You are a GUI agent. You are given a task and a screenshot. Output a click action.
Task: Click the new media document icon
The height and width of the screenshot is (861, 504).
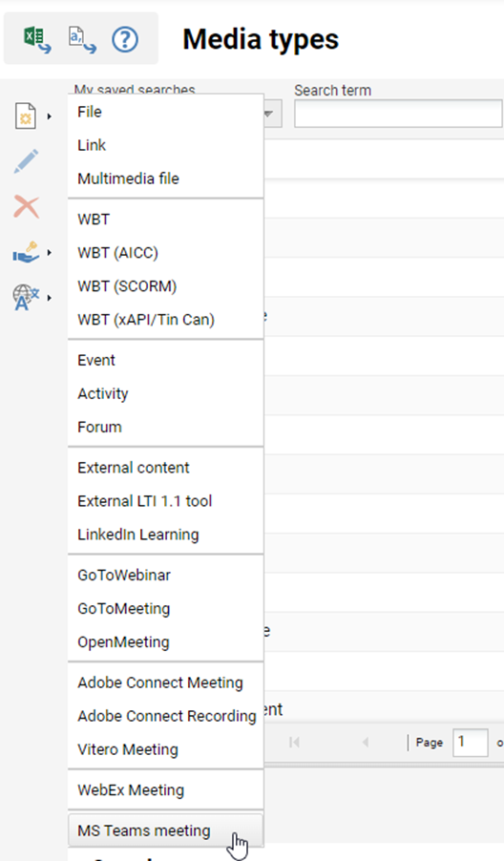pos(25,115)
